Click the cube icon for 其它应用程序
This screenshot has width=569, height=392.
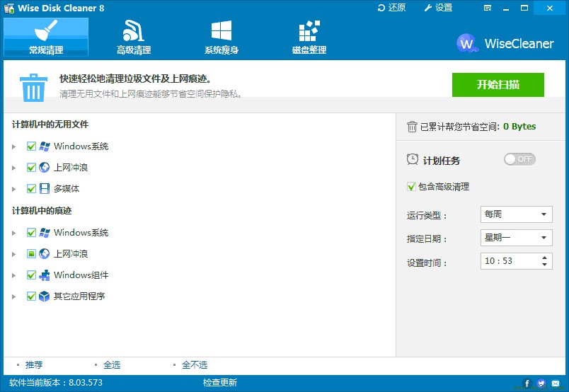45,296
